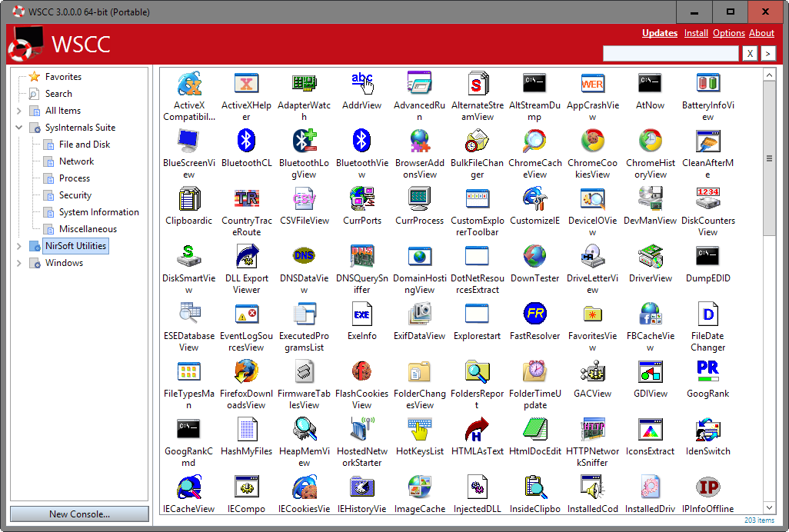Viewport: 789px width, 532px height.
Task: Click the vertical scrollbar thumb
Action: (x=769, y=158)
